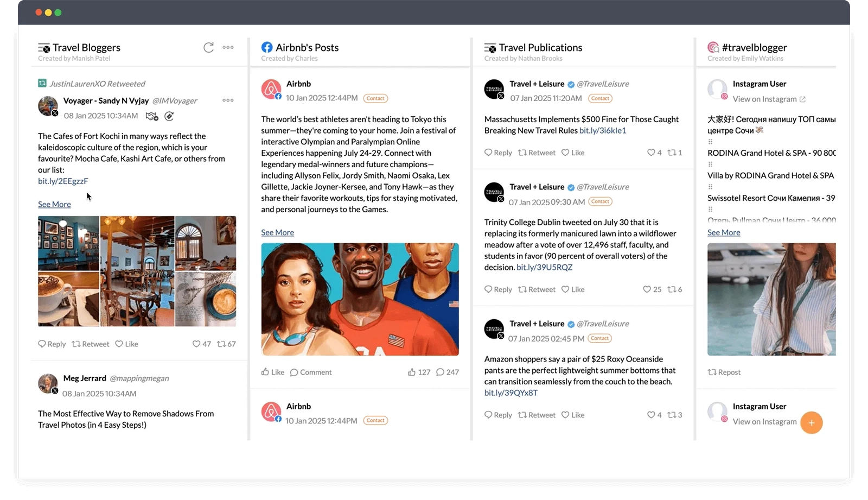Open the Instagram woman by boats photo
This screenshot has width=868, height=500.
771,300
